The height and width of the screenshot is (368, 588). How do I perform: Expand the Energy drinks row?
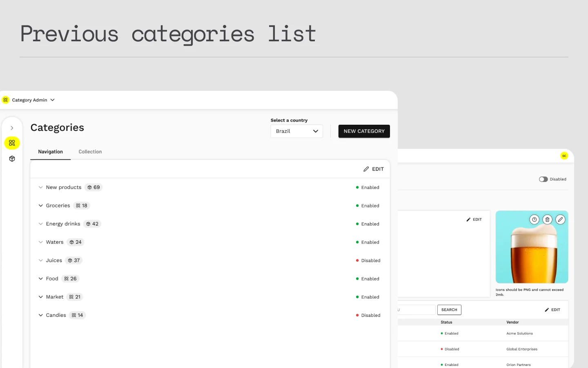click(40, 224)
